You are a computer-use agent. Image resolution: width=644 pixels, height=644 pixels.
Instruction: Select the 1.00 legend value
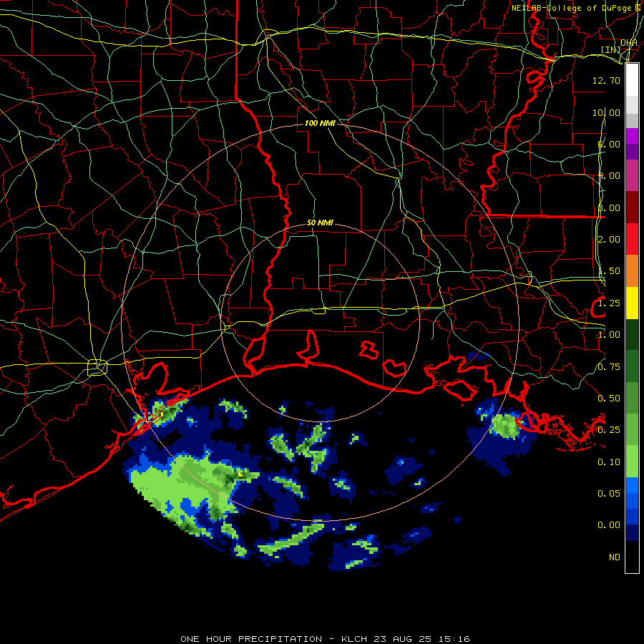pyautogui.click(x=609, y=335)
